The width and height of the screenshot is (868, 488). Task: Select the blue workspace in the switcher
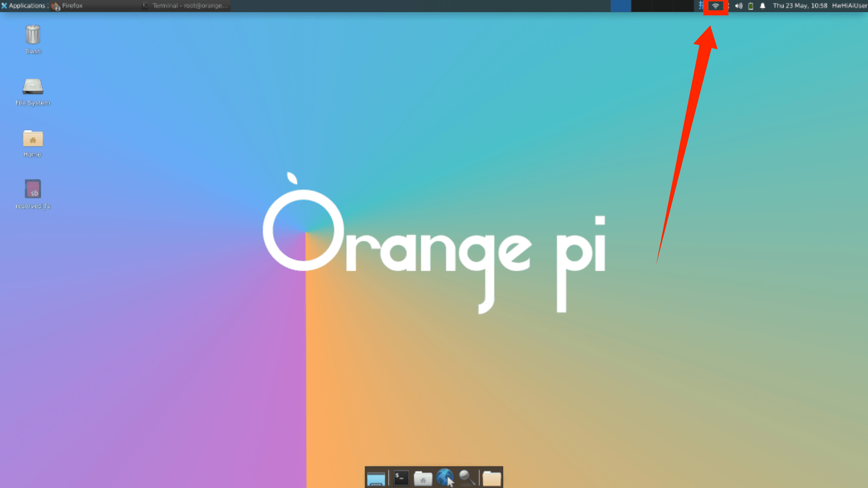tap(621, 6)
